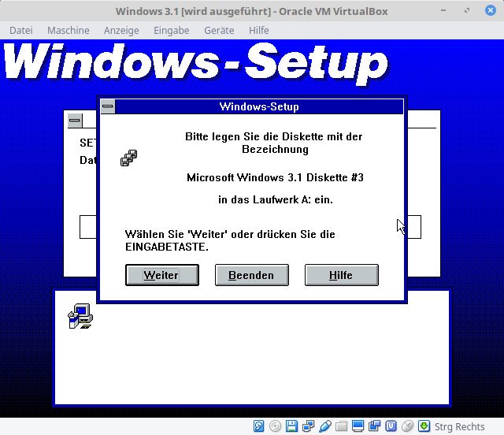Image resolution: width=504 pixels, height=435 pixels.
Task: Click the diskettes icon in setup dialog
Action: 129,158
